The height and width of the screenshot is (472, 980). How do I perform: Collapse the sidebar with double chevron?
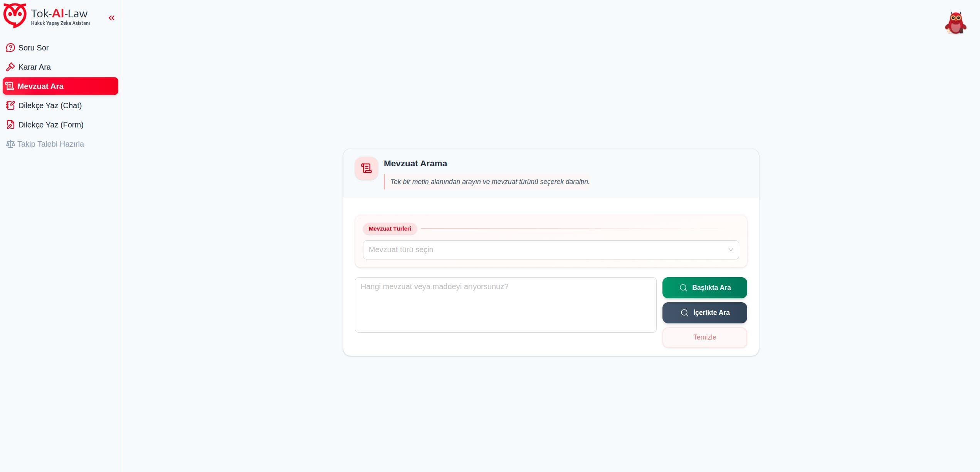point(112,18)
